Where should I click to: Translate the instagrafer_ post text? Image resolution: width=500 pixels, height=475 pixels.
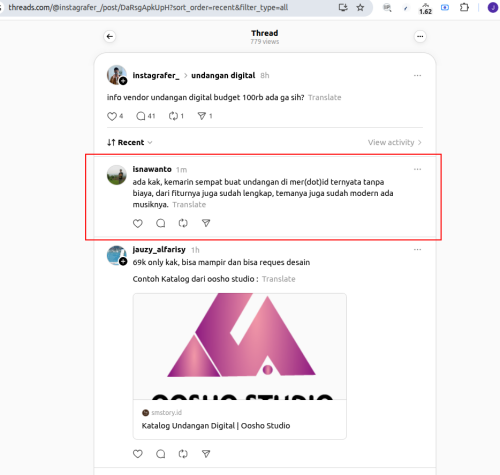click(x=325, y=98)
